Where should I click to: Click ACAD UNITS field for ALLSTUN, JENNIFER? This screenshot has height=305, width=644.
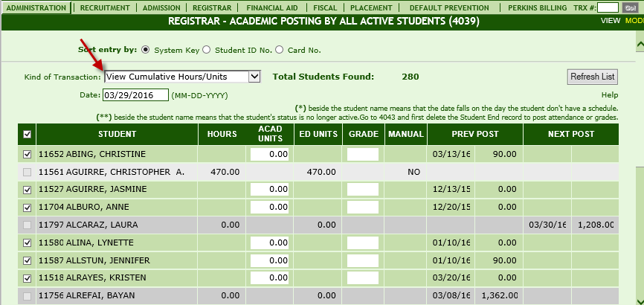click(269, 260)
